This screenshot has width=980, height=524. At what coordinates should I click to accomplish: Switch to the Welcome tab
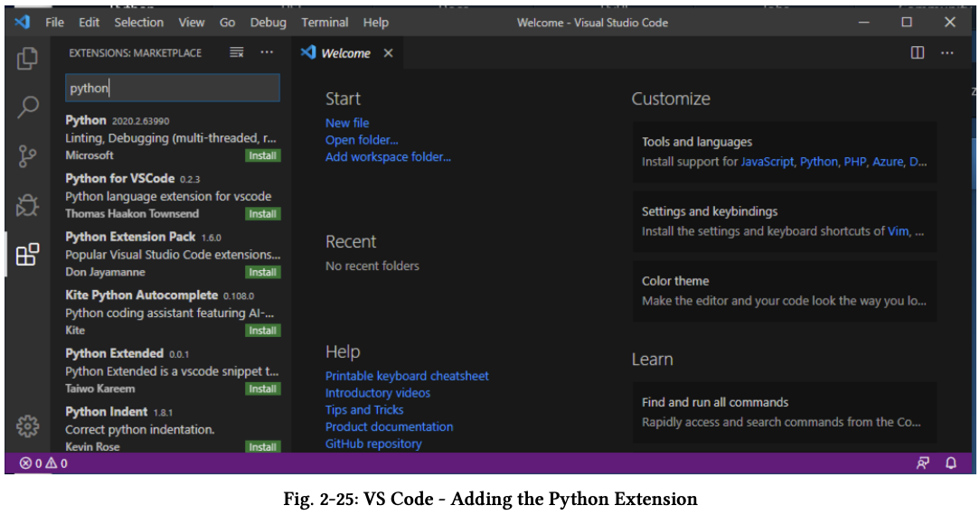tap(346, 53)
